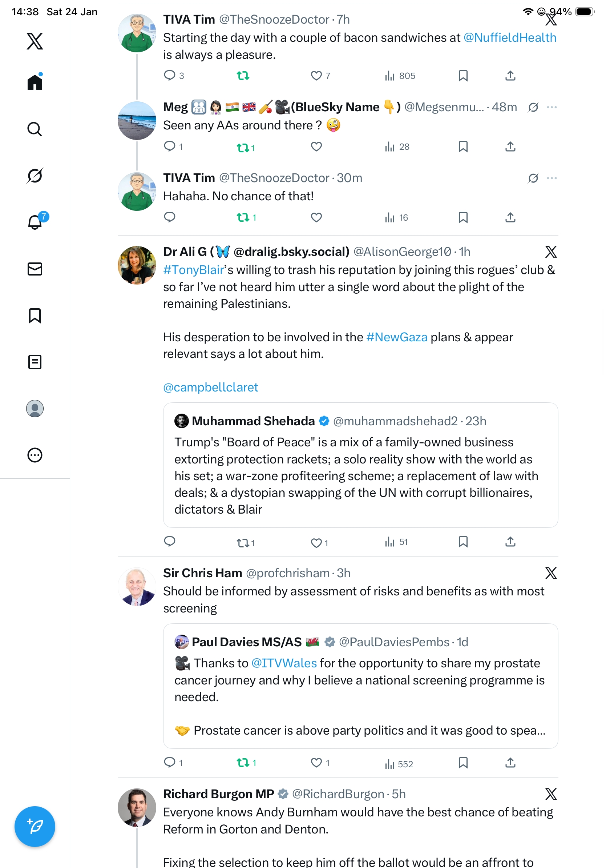Open Grok from the left sidebar

click(x=35, y=176)
